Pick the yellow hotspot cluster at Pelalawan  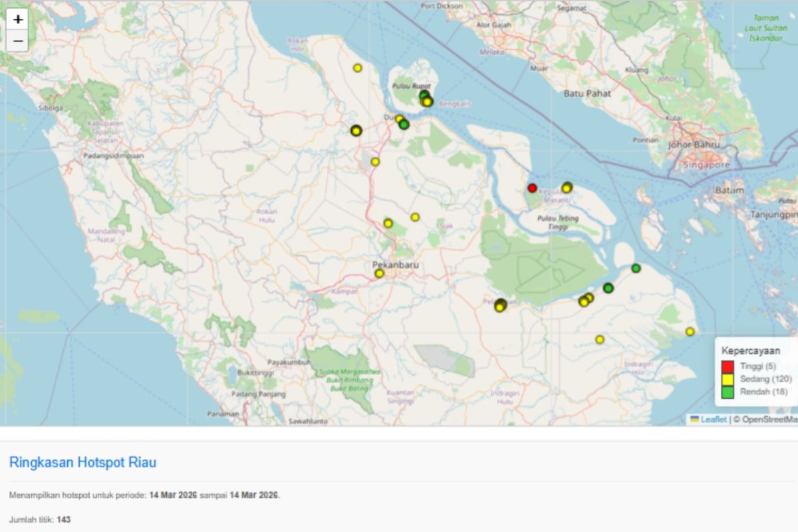[500, 305]
